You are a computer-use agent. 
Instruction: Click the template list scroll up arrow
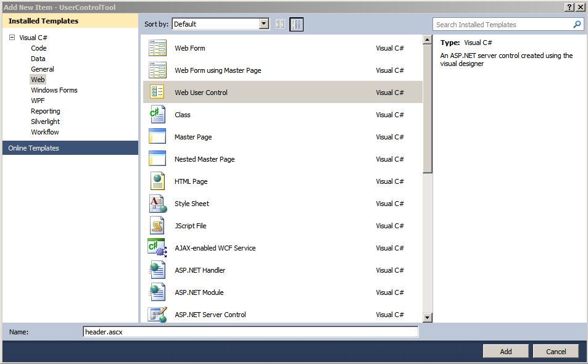pyautogui.click(x=427, y=39)
